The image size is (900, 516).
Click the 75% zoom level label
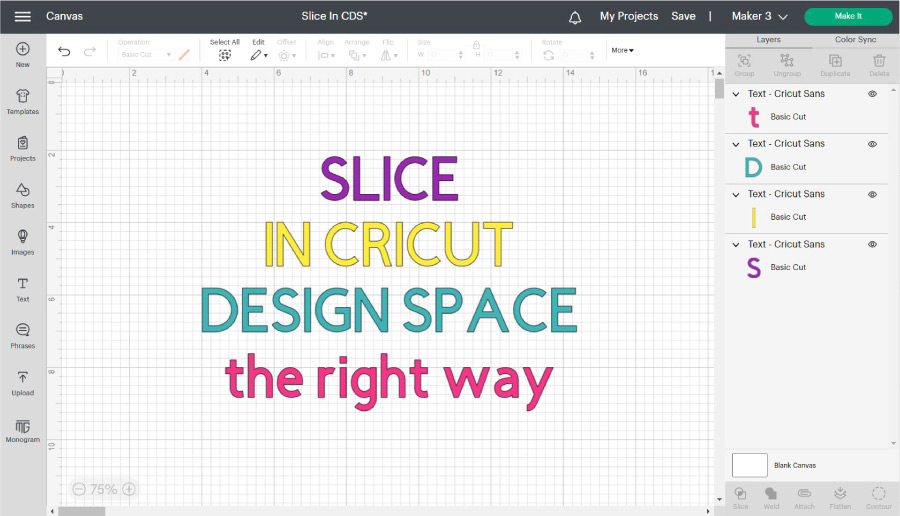pos(104,489)
